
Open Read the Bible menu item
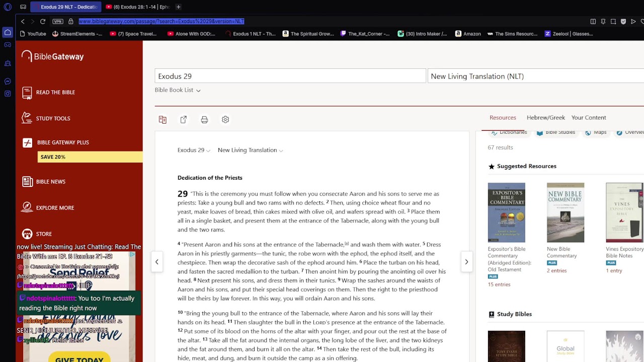(48, 93)
